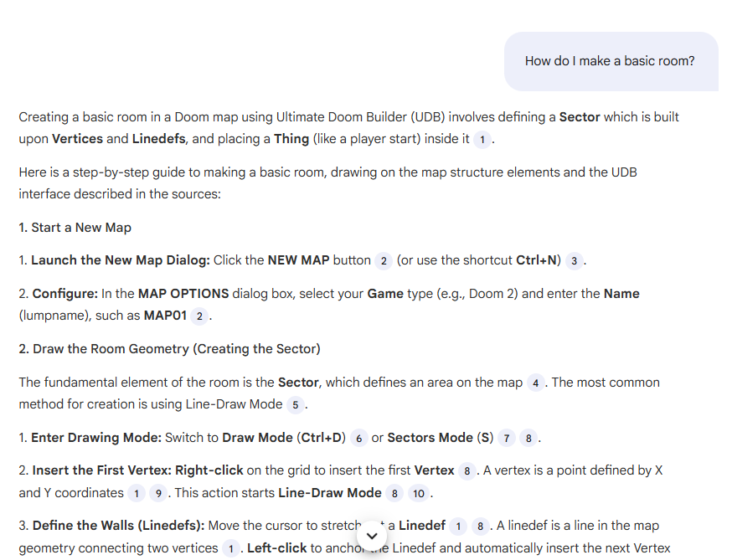Open citation 8 after 'the first Vertex'
Viewport: 732px width, 560px height.
467,471
